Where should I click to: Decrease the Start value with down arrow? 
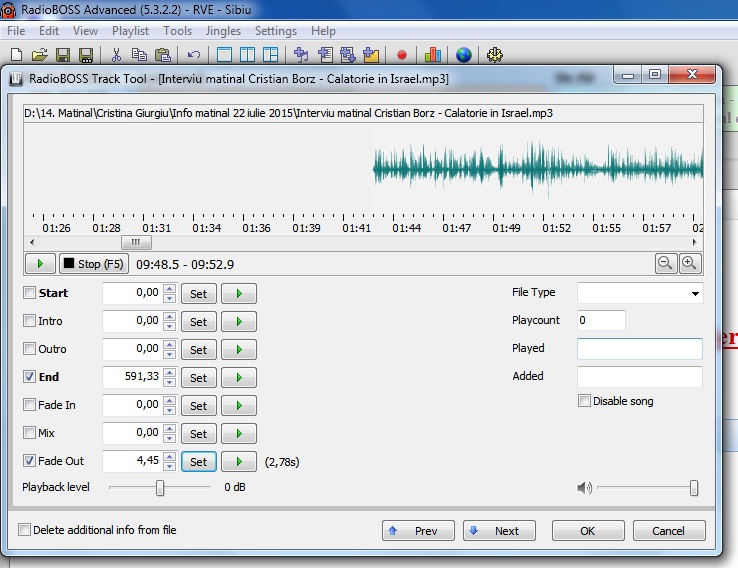click(x=169, y=298)
